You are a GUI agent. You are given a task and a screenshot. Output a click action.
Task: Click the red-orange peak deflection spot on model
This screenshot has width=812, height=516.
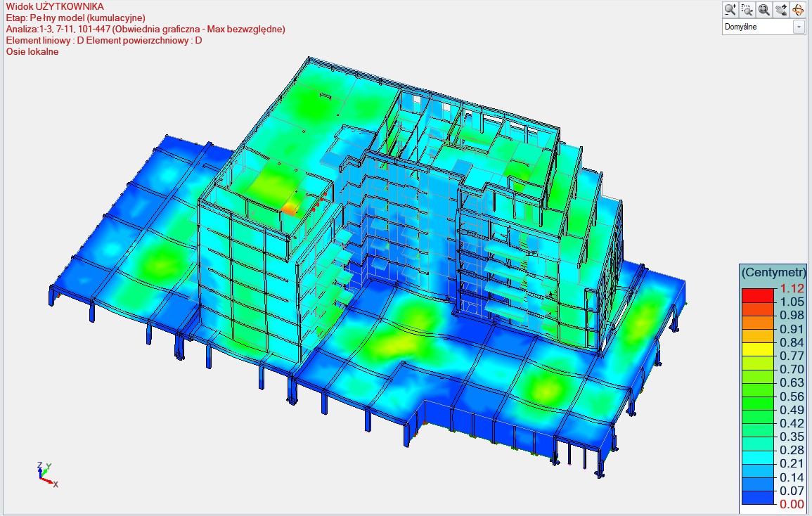tap(290, 209)
